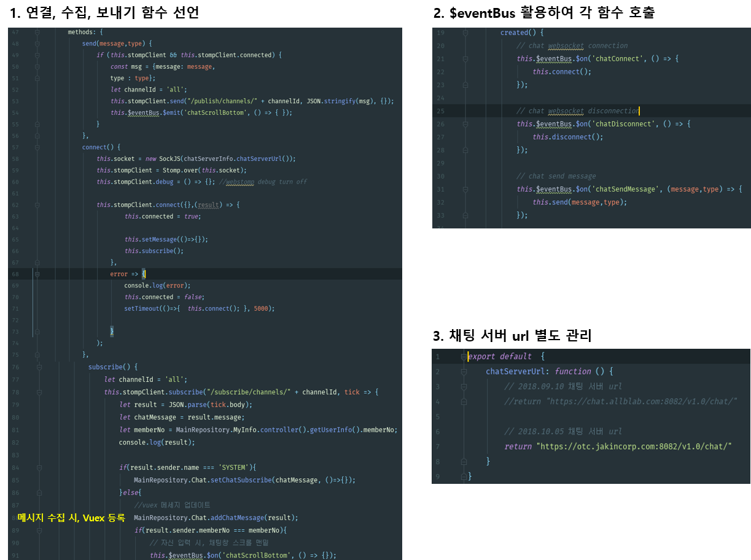
Task: Fold the chatSendMessage listener on line 31
Action: (465, 189)
